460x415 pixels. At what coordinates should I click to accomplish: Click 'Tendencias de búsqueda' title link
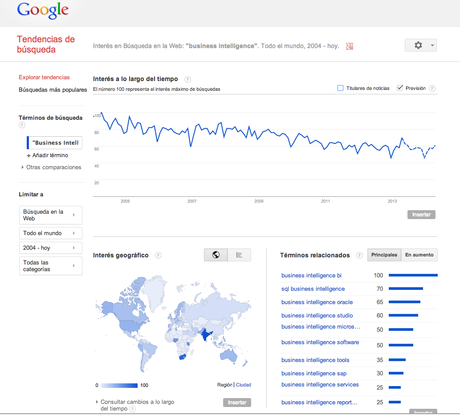click(x=46, y=44)
